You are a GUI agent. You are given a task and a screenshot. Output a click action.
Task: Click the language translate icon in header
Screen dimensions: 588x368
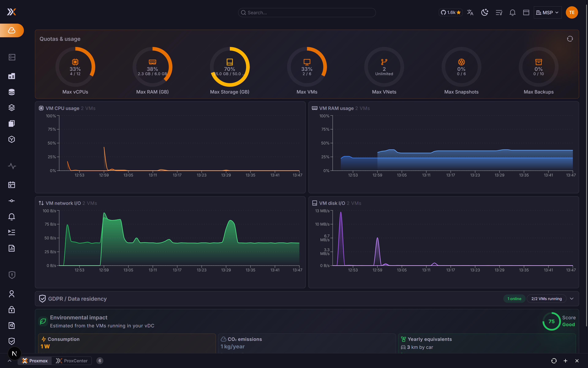[x=470, y=12]
